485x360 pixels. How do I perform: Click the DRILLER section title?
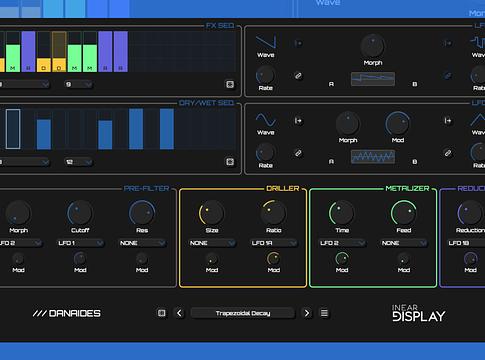(282, 189)
